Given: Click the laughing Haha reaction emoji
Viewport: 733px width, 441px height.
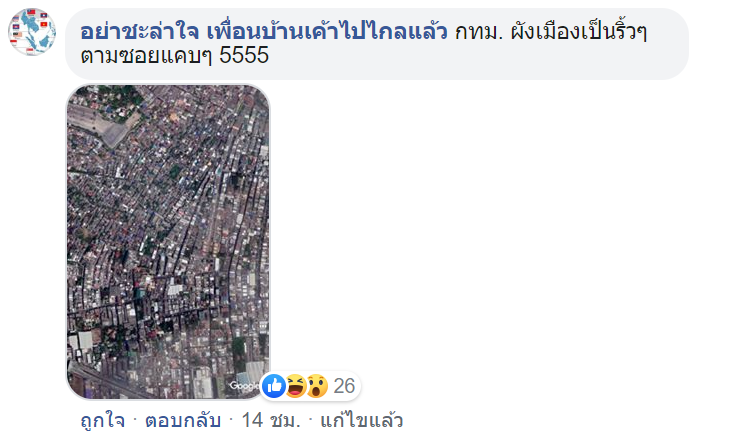Looking at the screenshot, I should (295, 386).
